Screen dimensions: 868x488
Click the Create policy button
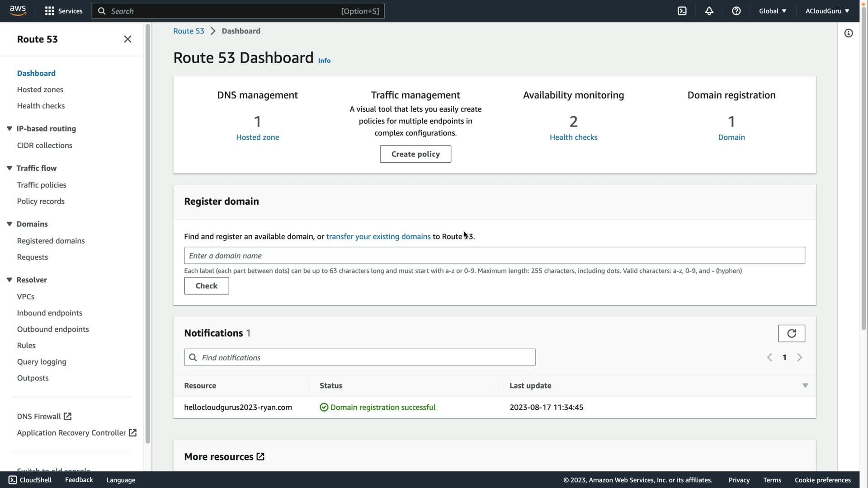(415, 154)
